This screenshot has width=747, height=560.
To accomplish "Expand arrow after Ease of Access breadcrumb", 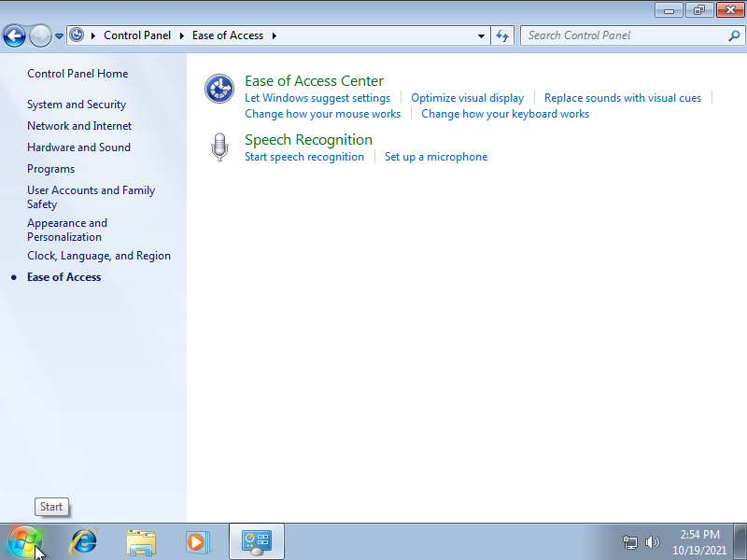I will [275, 35].
